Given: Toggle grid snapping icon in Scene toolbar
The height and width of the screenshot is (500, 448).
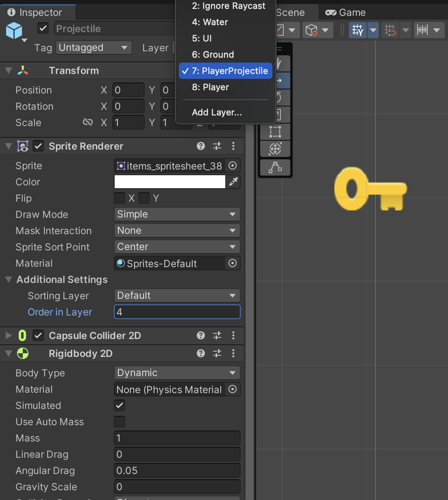Looking at the screenshot, I should (390, 30).
